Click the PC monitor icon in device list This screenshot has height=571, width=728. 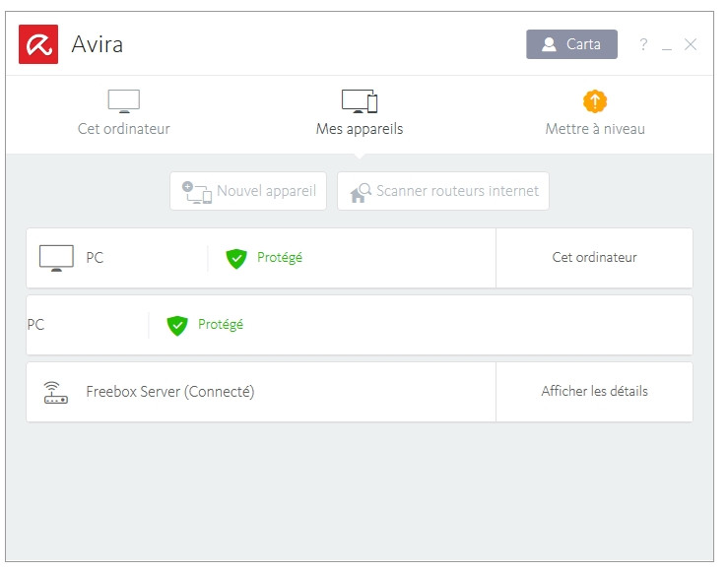coord(56,258)
